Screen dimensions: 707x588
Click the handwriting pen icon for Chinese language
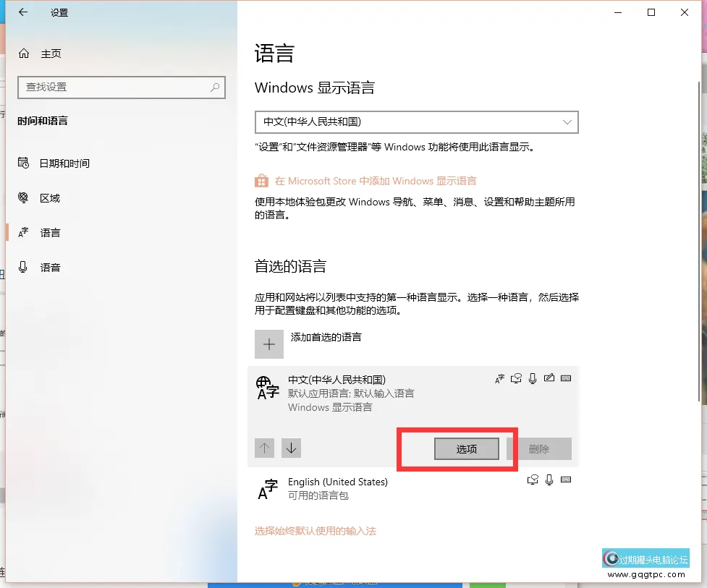tap(549, 378)
